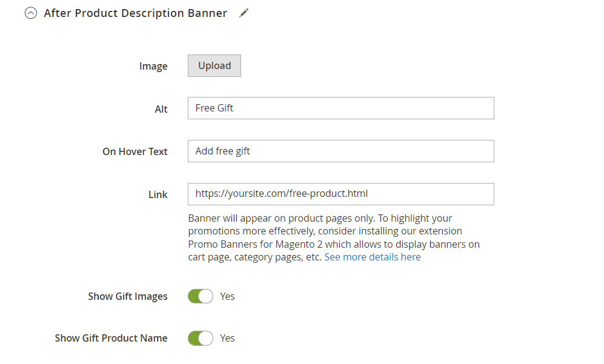The width and height of the screenshot is (604, 364).
Task: Click the white knob of Show Gift Images switch
Action: click(x=206, y=296)
